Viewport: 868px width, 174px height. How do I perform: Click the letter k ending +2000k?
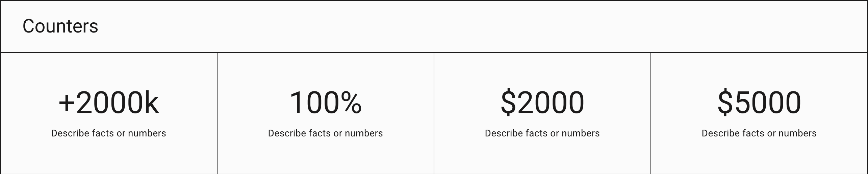tap(151, 102)
